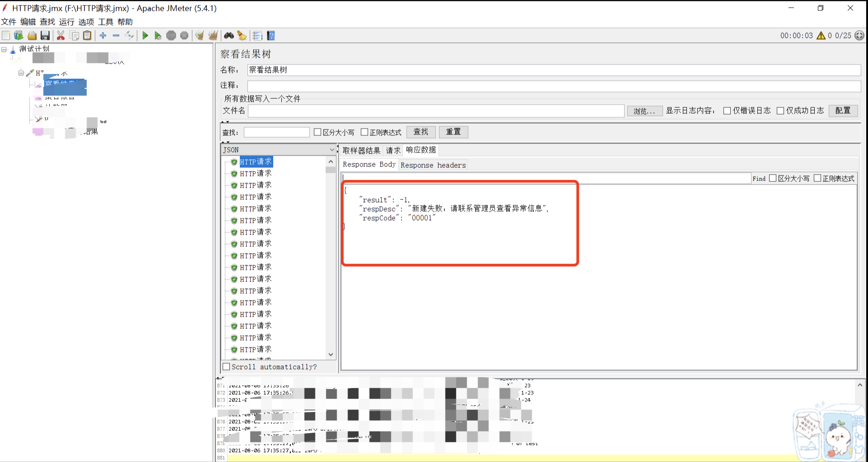Viewport: 868px width, 462px height.
Task: Click the Search binoculars icon
Action: point(229,35)
